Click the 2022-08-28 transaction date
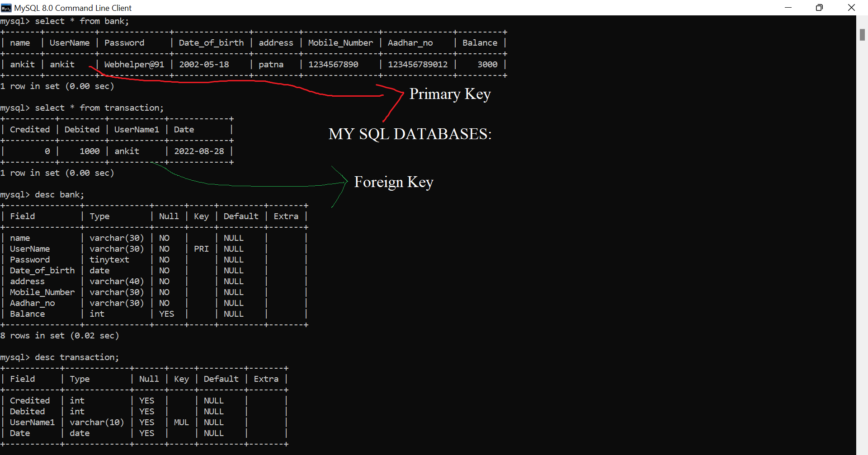The image size is (868, 455). coord(199,151)
